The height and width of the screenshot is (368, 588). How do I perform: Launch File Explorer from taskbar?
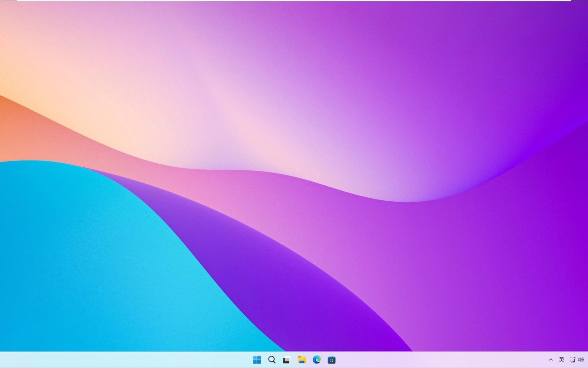302,360
